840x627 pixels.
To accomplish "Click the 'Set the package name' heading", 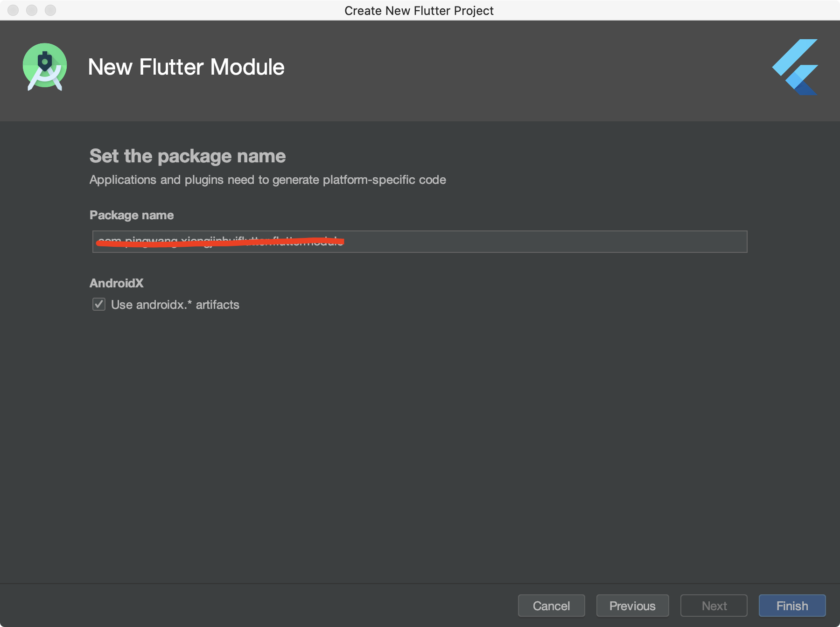I will tap(188, 156).
